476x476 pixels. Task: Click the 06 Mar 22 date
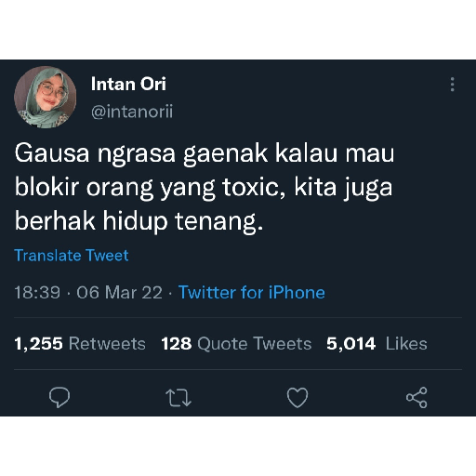pos(120,292)
